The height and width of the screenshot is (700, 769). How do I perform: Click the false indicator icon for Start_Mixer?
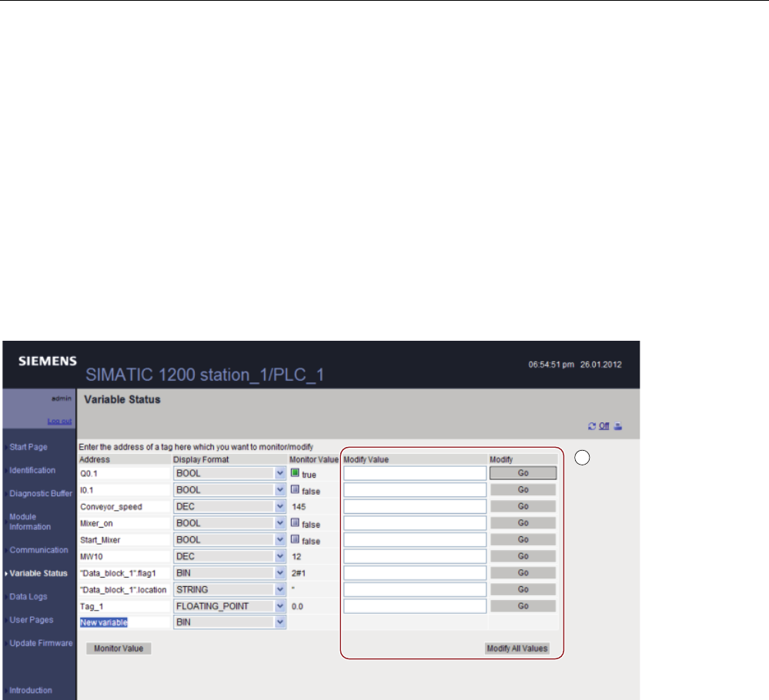point(295,539)
